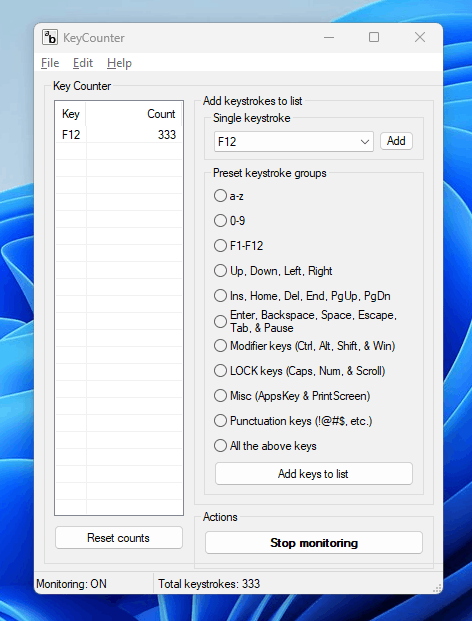The height and width of the screenshot is (621, 472).
Task: Click Add keys to list button
Action: (x=314, y=474)
